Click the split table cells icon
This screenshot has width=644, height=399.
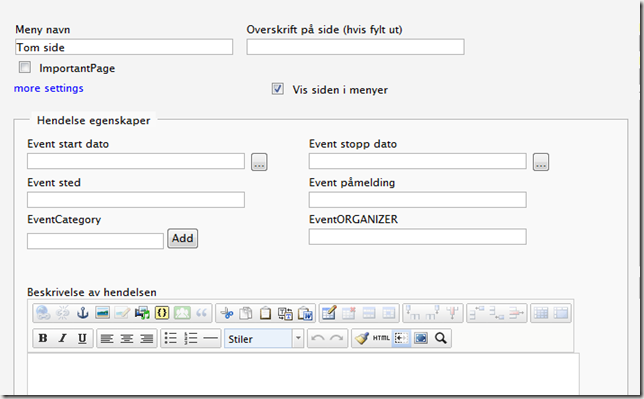point(541,313)
